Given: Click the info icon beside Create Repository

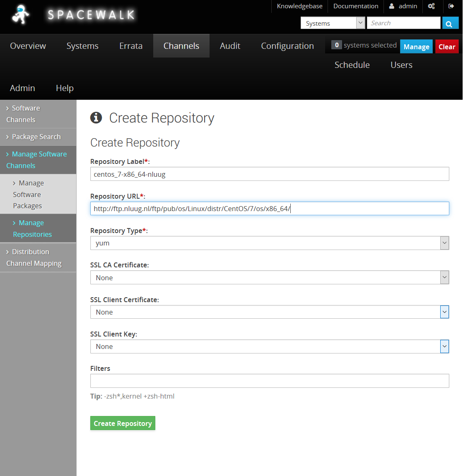Looking at the screenshot, I should click(96, 118).
